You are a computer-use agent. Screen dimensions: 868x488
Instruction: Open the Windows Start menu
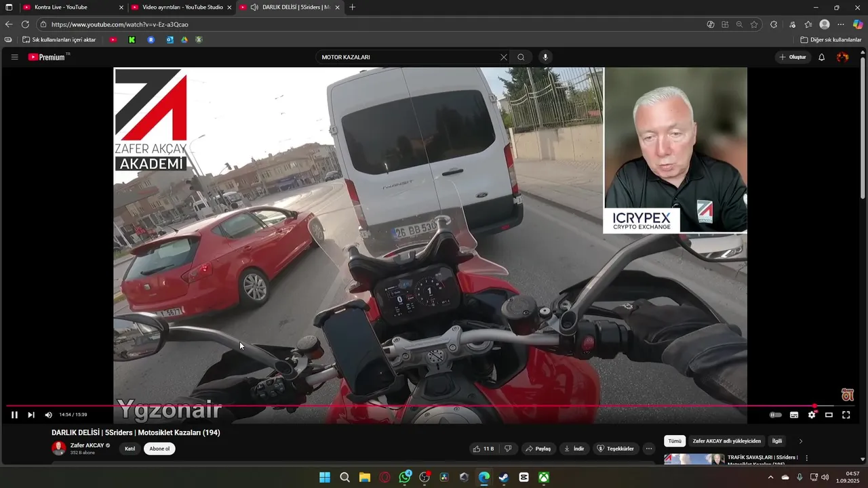[x=325, y=477]
